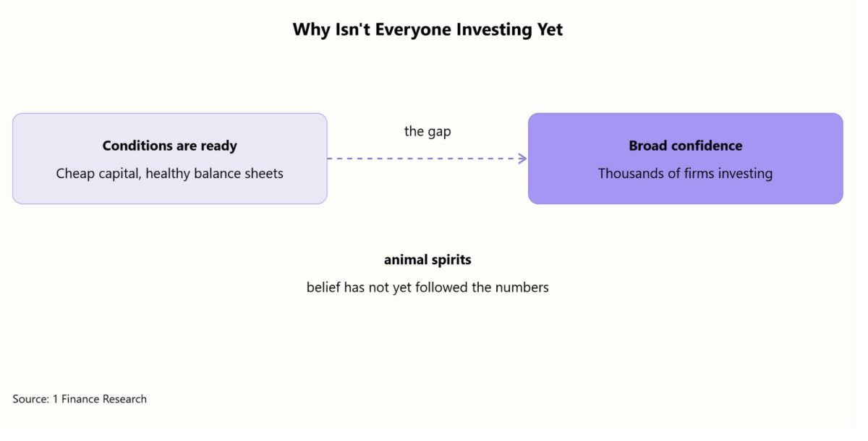Screen dimensions: 868x441
Task: Select the light lavender box's empty left edge
Action: tap(22, 159)
